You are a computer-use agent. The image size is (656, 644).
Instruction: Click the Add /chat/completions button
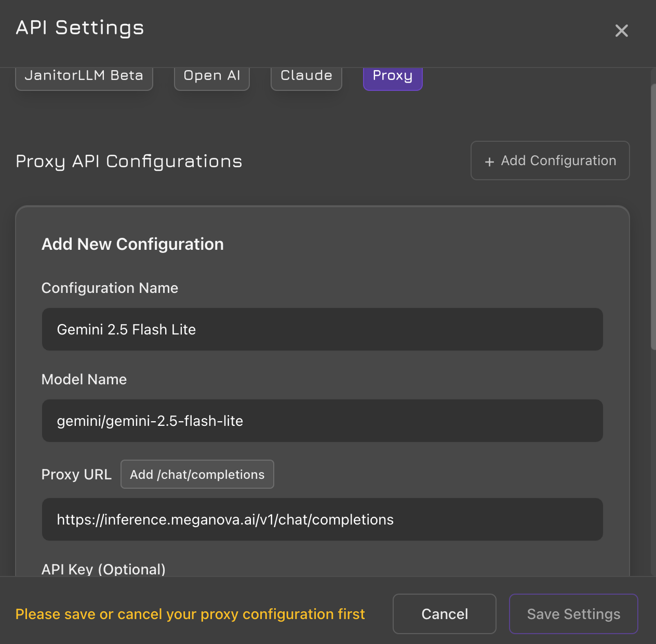197,474
